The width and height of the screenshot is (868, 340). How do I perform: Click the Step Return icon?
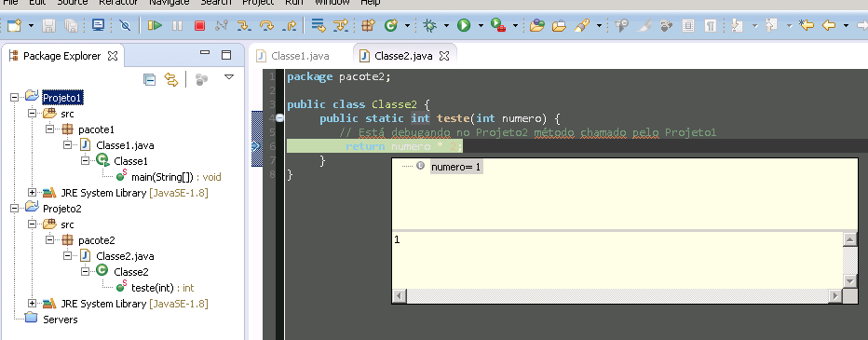289,25
